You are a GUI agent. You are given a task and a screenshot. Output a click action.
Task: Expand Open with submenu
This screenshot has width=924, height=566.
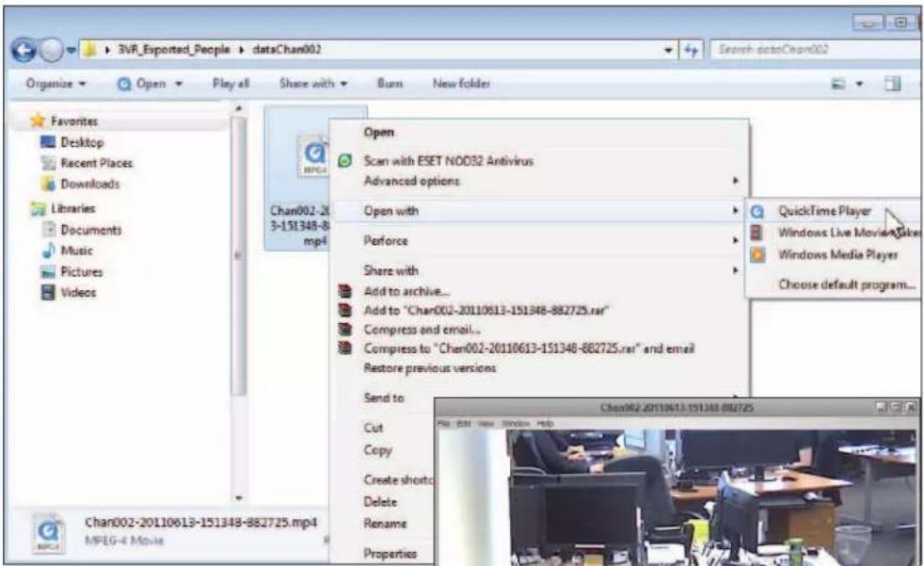pyautogui.click(x=539, y=210)
